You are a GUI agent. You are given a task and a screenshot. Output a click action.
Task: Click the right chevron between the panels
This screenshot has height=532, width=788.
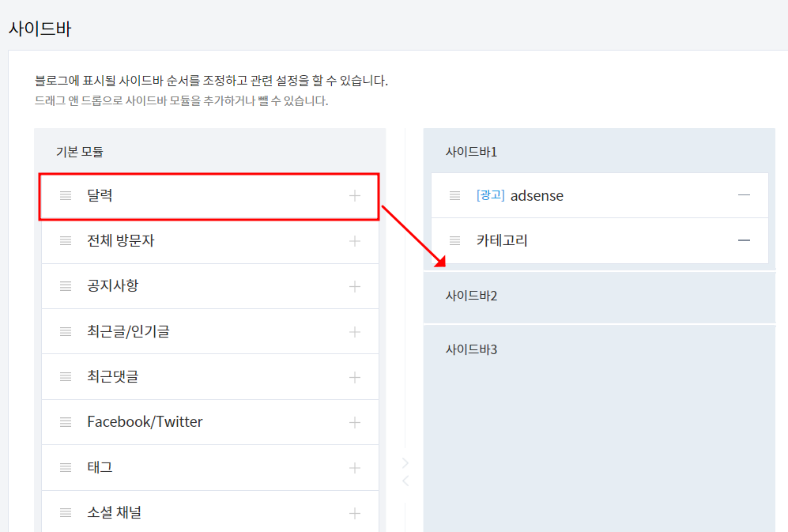[x=405, y=462]
